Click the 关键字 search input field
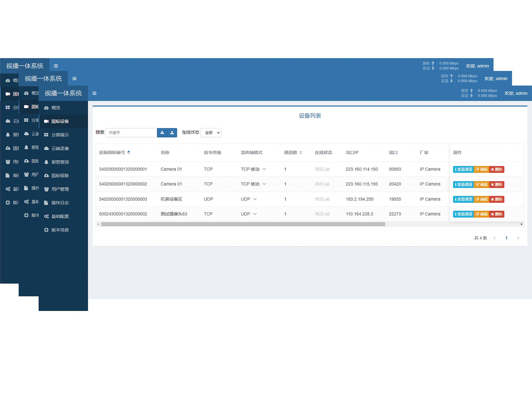 131,133
